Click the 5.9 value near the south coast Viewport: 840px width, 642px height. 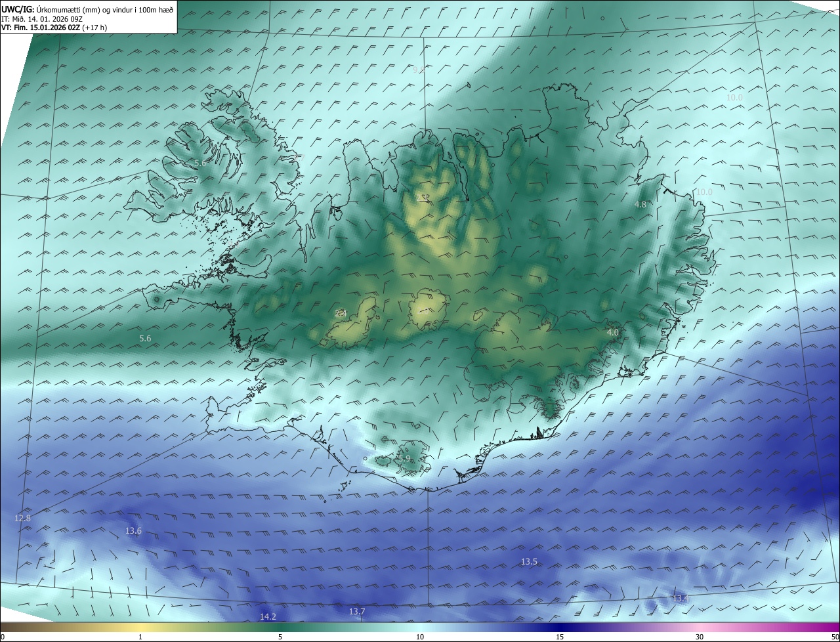click(x=404, y=459)
